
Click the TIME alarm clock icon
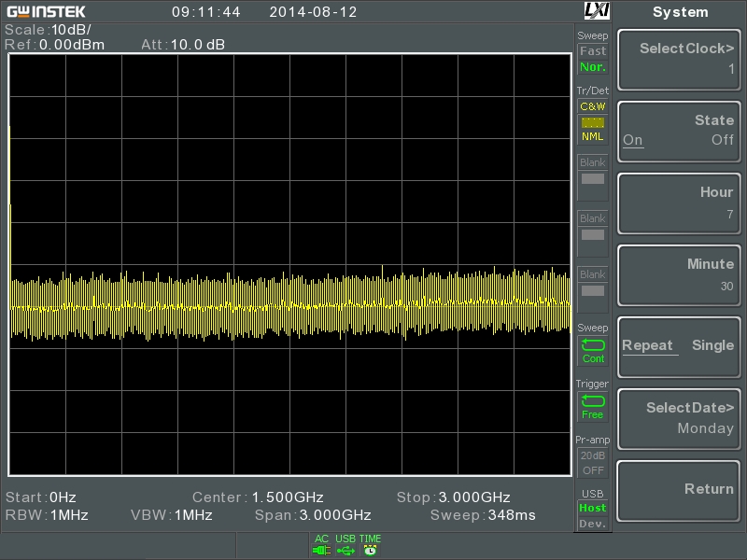(370, 551)
